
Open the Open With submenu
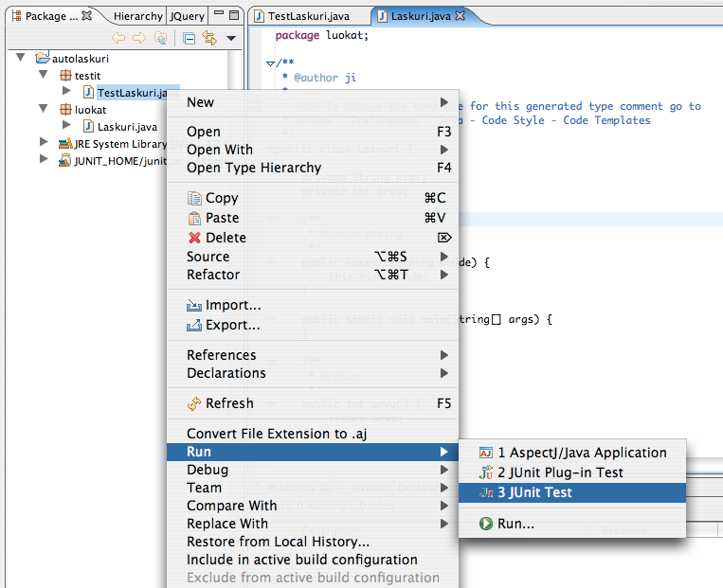(x=313, y=150)
